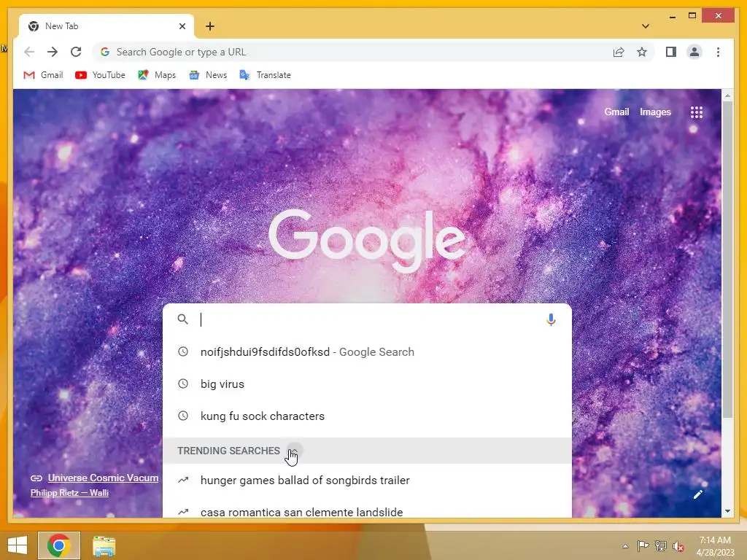This screenshot has width=747, height=560.
Task: Open YouTube bookmark
Action: click(x=100, y=75)
